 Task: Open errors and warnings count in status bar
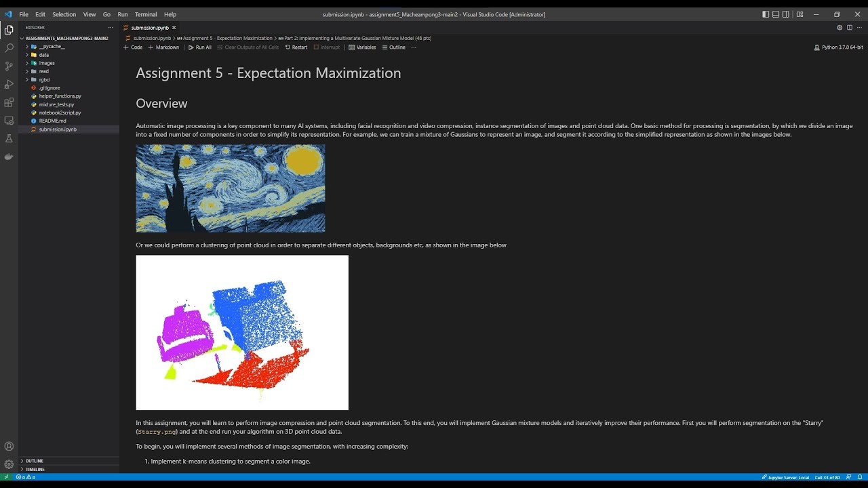click(25, 477)
